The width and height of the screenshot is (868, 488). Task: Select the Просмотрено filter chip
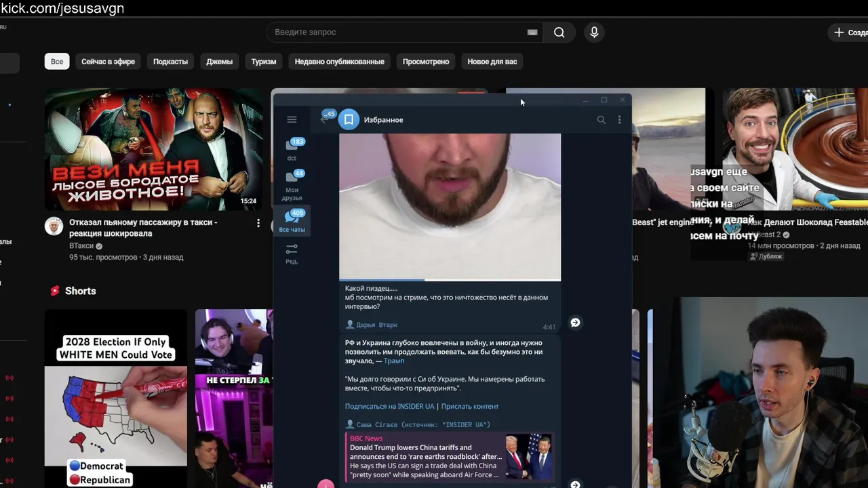[x=426, y=61]
